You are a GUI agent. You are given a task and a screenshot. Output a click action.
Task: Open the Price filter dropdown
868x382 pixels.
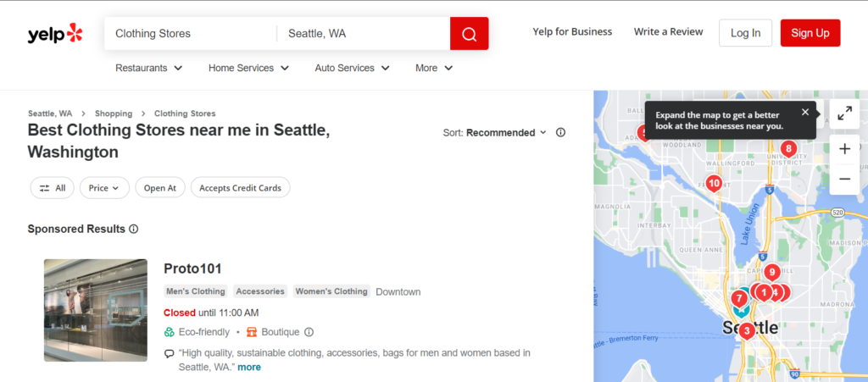tap(104, 188)
